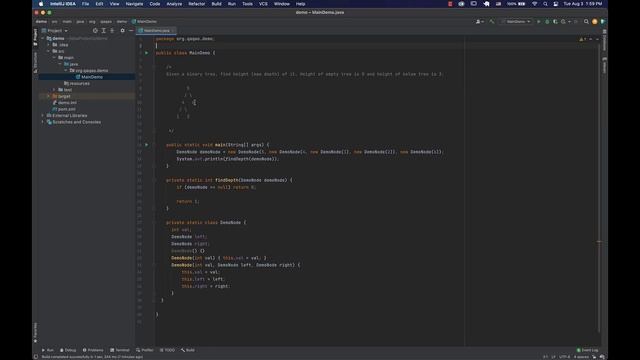Click the menu bar date and time
The image size is (640, 360).
tap(582, 4)
